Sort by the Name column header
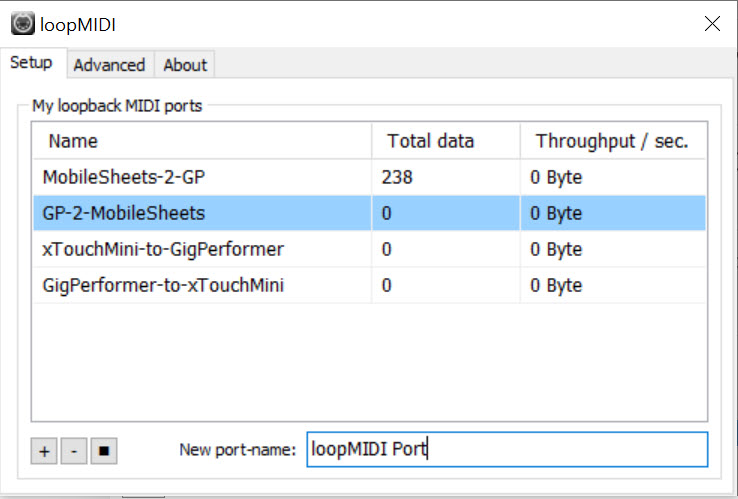Screen dimensions: 738x499 coord(202,141)
